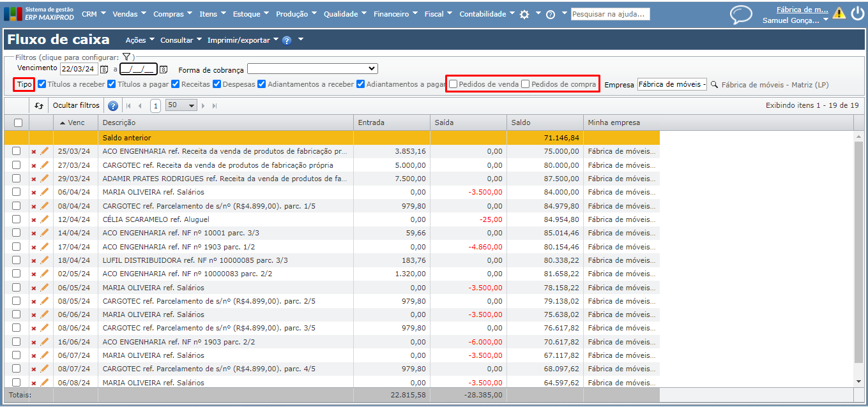868x407 pixels.
Task: Click the Ocultar filtros button
Action: (76, 106)
